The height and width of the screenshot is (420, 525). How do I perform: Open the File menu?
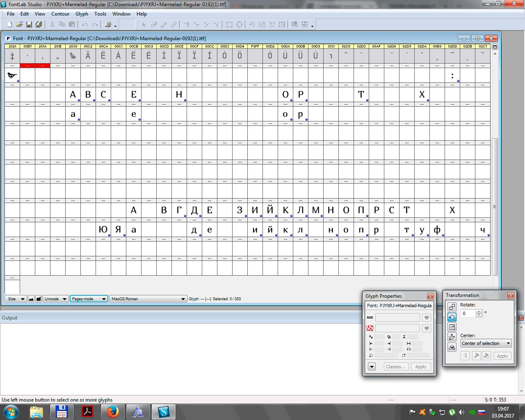[x=11, y=14]
